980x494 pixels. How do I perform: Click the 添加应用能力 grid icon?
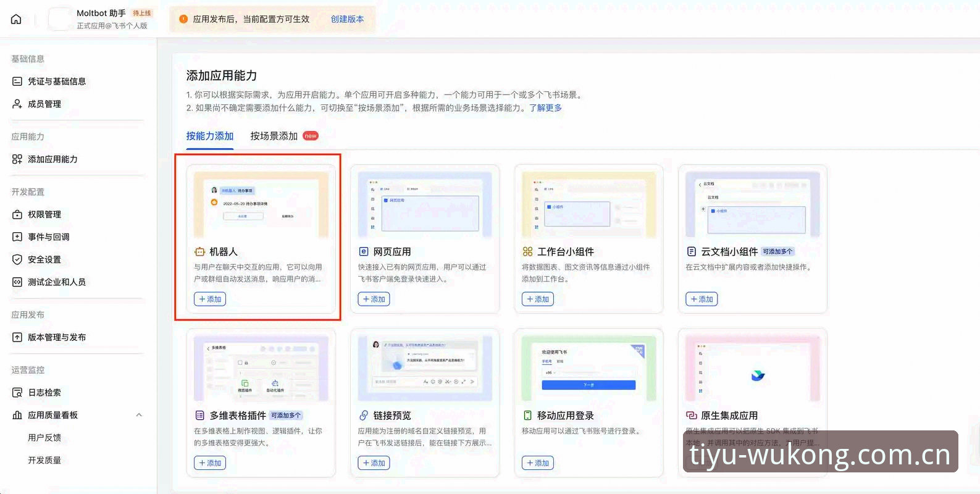[17, 159]
